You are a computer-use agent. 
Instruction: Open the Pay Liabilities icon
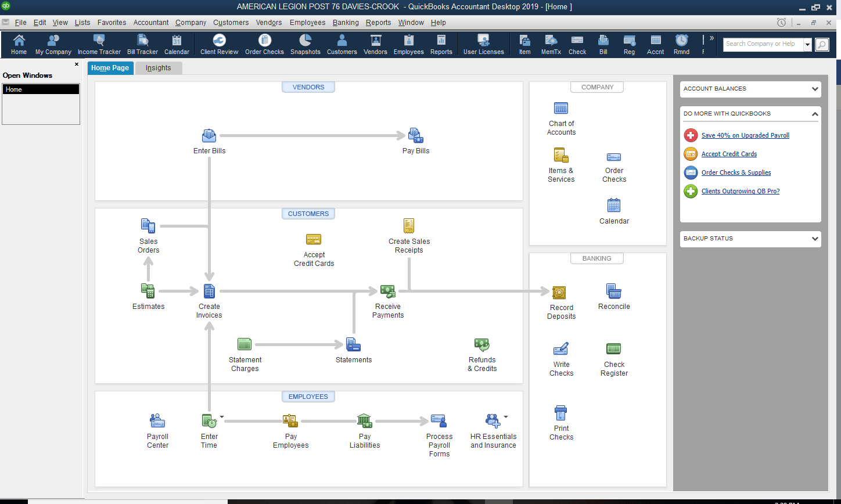pyautogui.click(x=364, y=421)
